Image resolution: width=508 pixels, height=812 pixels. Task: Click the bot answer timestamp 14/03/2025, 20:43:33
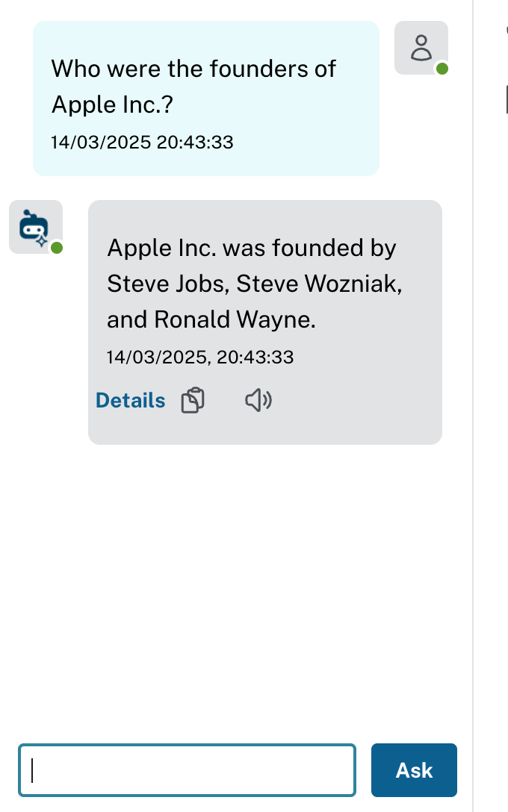(200, 357)
